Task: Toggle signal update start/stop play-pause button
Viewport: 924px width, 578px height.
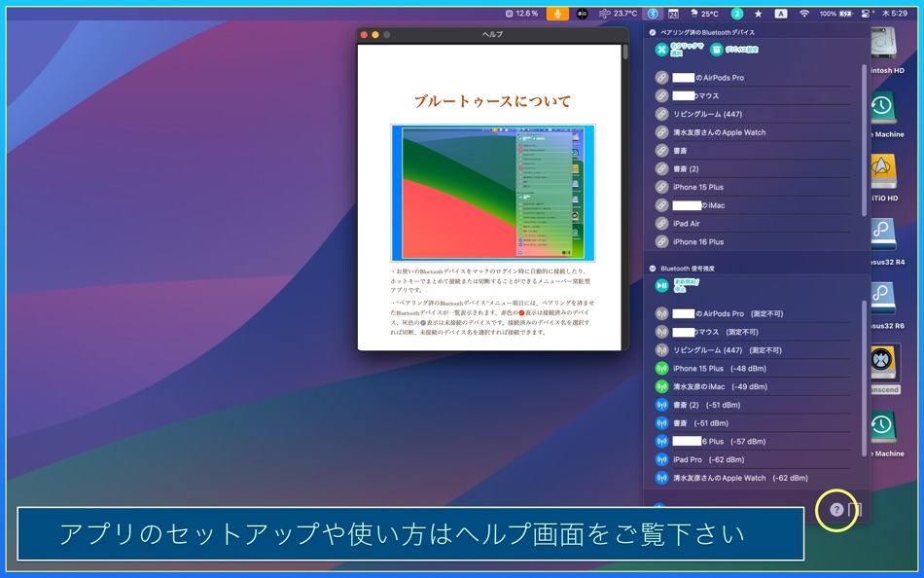Action: click(x=661, y=285)
